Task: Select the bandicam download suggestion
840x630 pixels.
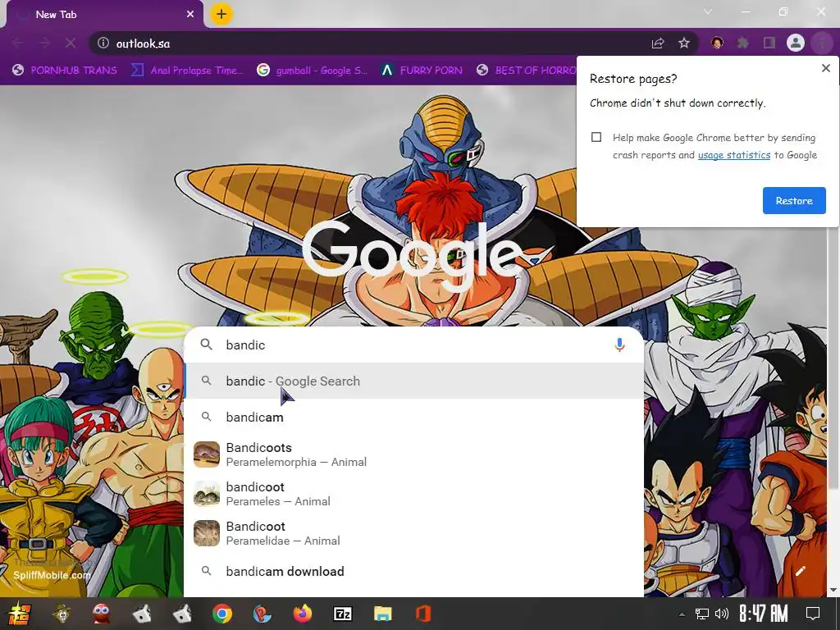Action: [x=413, y=571]
